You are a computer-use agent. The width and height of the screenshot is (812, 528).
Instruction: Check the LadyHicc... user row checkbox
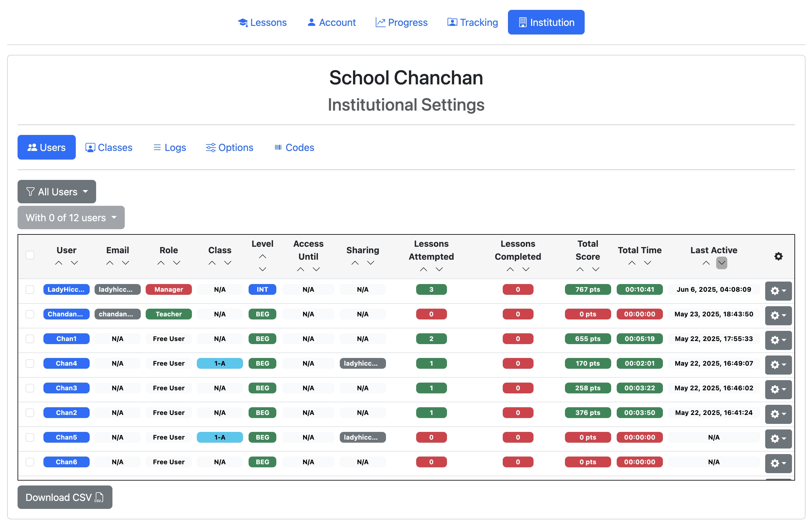click(x=30, y=290)
